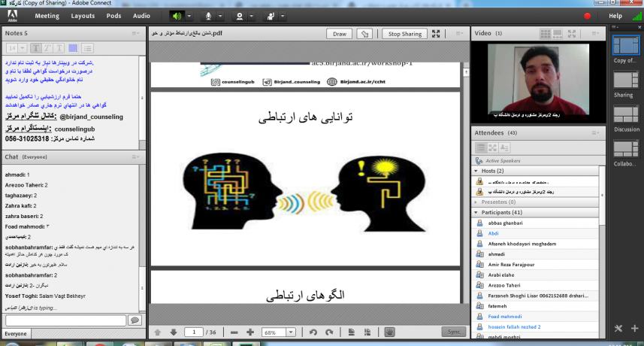Viewport: 644px width, 346px height.
Task: Open the Pods menu
Action: pos(113,16)
